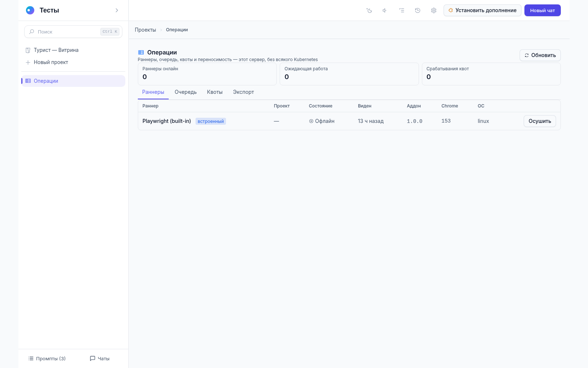The width and height of the screenshot is (588, 368).
Task: Click the Раннеры онлайн stat card
Action: tap(207, 74)
